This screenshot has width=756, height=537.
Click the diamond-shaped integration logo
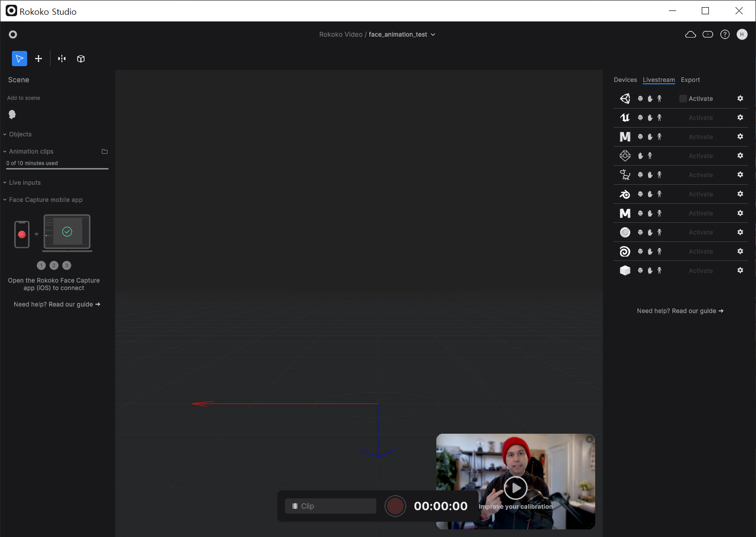(x=625, y=156)
